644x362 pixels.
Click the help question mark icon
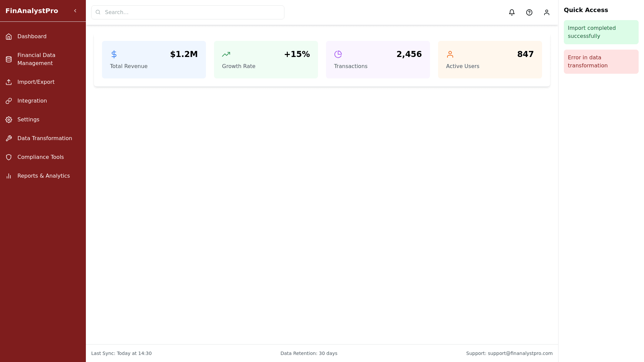(529, 12)
